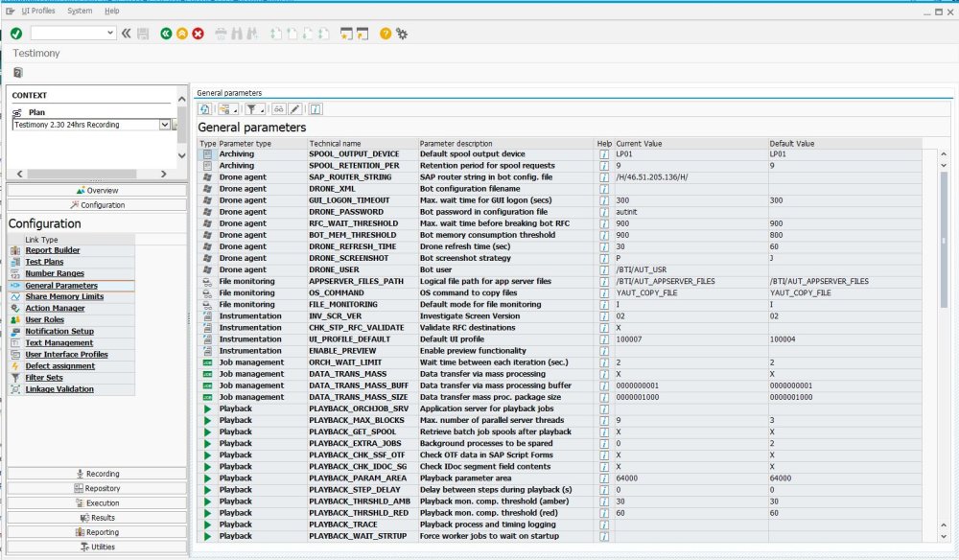Click the green Enter checkmark icon
959x560 pixels.
16,34
